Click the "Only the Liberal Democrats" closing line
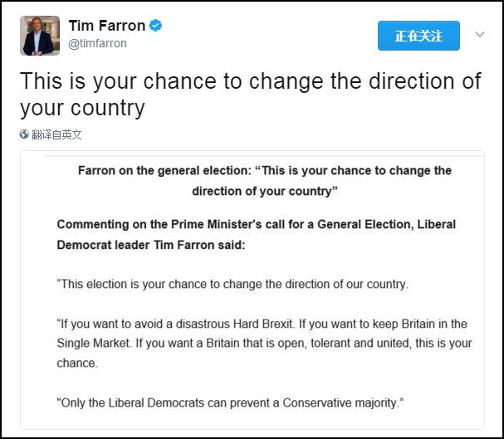 click(x=230, y=402)
